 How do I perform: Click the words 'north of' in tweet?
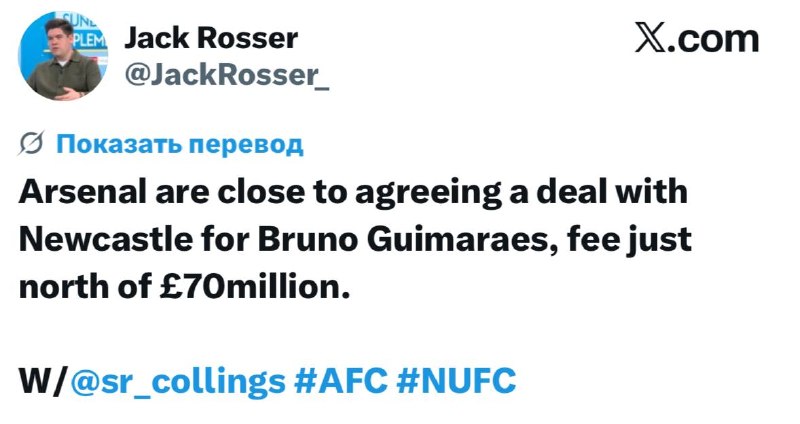86,287
